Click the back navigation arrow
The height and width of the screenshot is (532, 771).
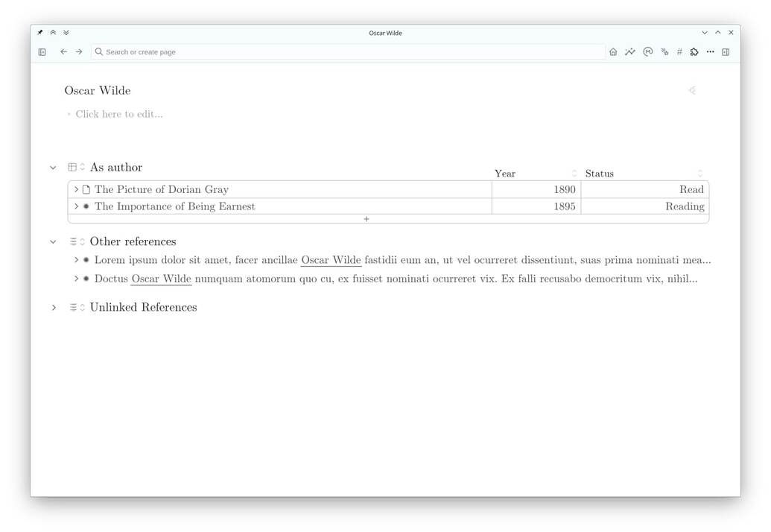(64, 51)
